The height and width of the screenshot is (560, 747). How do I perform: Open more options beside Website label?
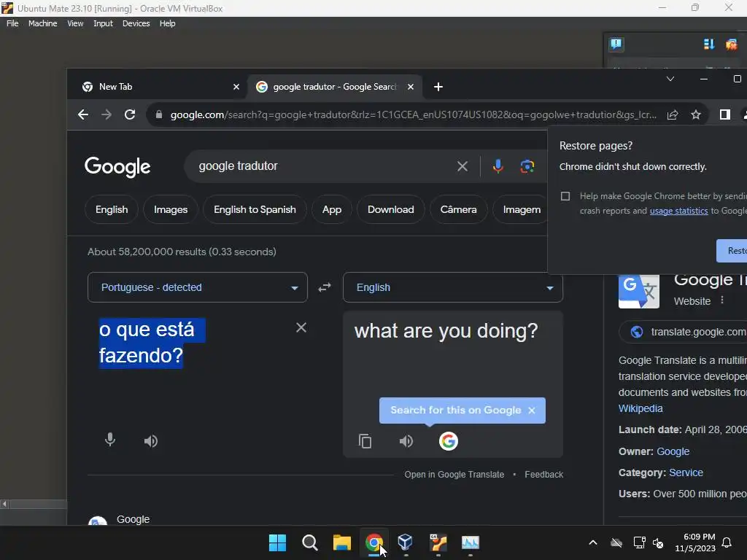click(x=722, y=300)
